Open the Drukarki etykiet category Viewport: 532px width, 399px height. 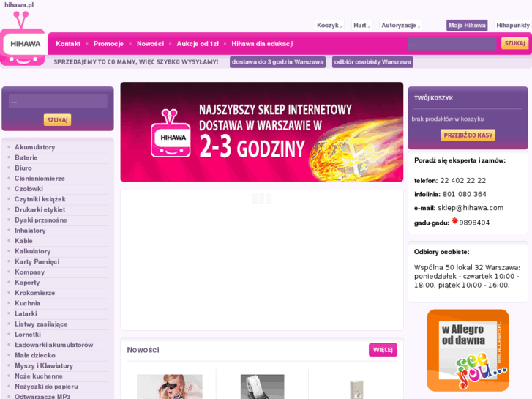pyautogui.click(x=40, y=210)
